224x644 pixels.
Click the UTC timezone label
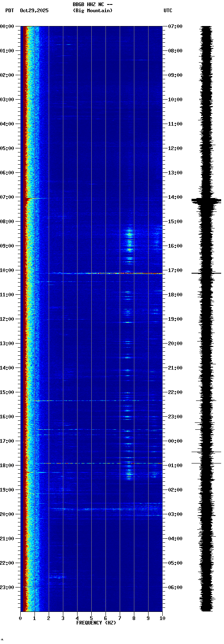point(168,11)
